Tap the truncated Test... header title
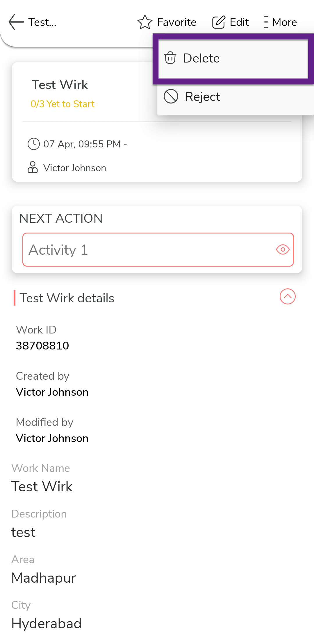 (42, 22)
